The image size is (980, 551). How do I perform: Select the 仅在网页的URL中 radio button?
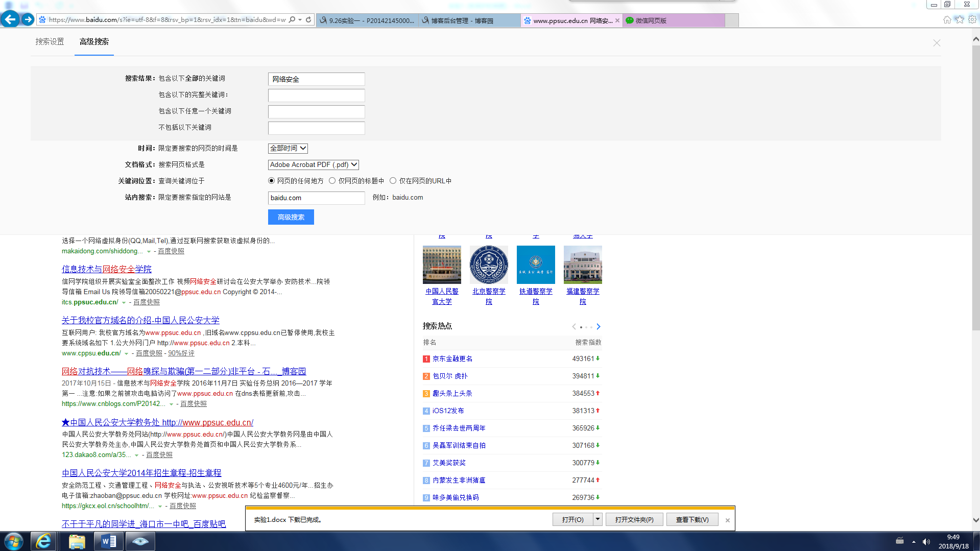pyautogui.click(x=393, y=181)
